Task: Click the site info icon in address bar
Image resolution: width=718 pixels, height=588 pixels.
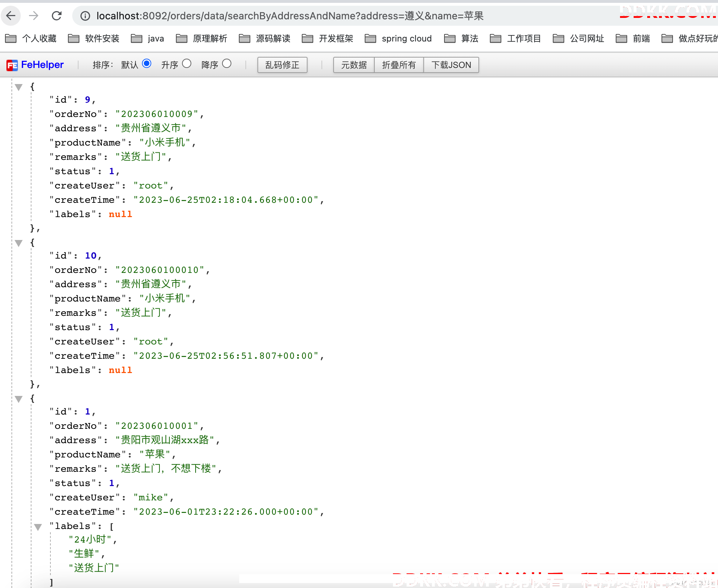Action: pos(85,16)
